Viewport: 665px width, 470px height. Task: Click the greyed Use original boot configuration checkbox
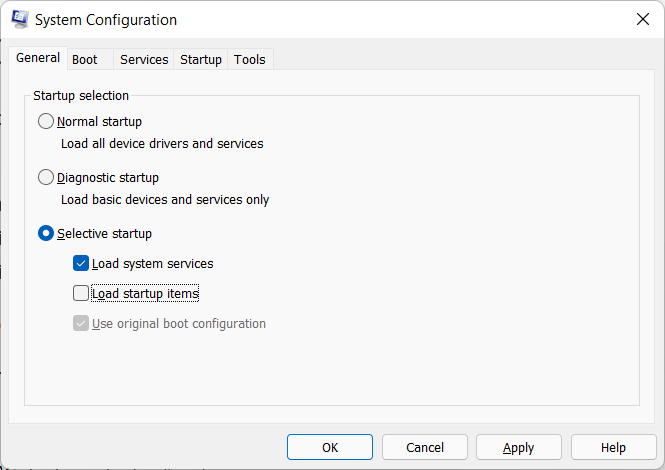click(x=81, y=323)
